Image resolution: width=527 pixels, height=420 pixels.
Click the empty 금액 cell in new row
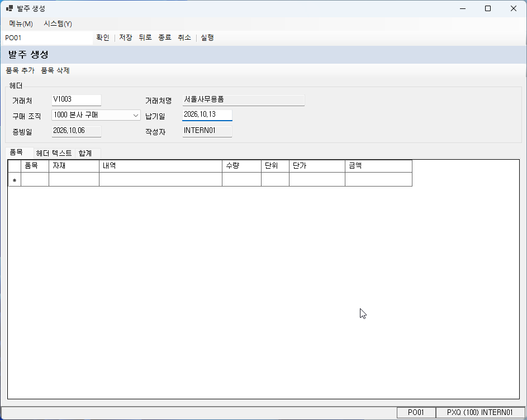tap(379, 179)
